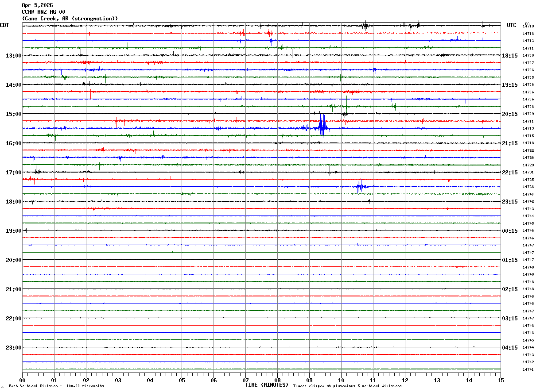Select the 15:00 CDT time label
The width and height of the screenshot is (536, 392).
13,114
